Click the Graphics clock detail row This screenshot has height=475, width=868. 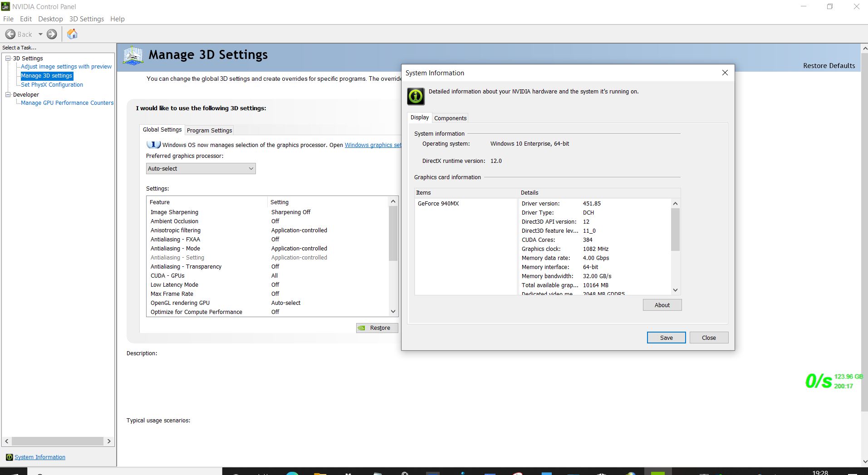(x=595, y=249)
